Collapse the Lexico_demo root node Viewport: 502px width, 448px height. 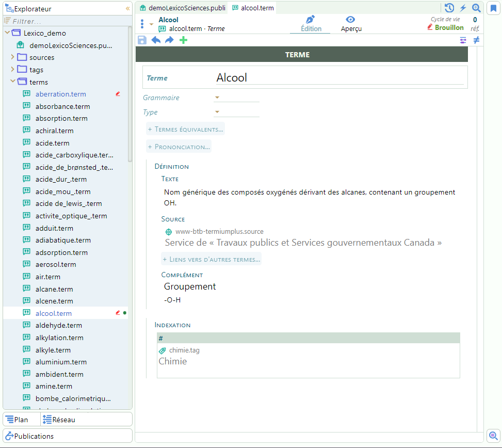[x=7, y=33]
